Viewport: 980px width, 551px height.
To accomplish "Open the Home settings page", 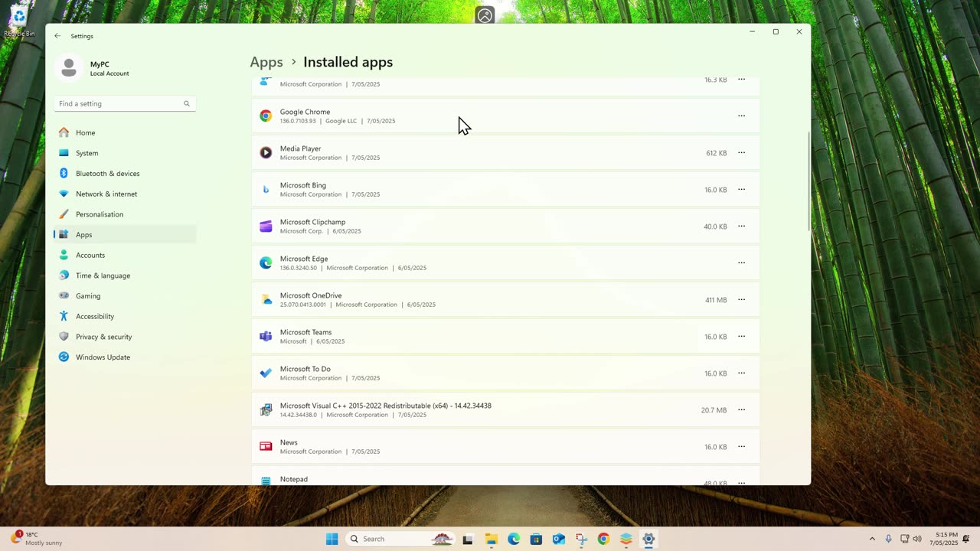I will pyautogui.click(x=125, y=133).
